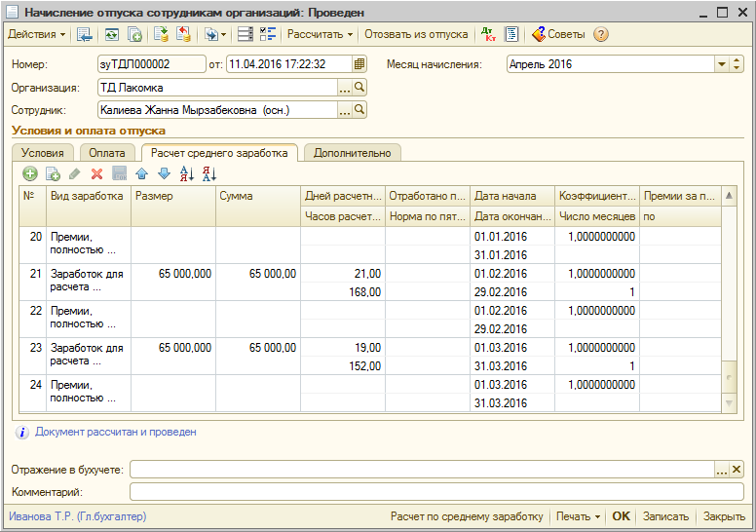This screenshot has width=756, height=532.
Task: Click ellipsis select button for Организация
Action: click(x=344, y=88)
